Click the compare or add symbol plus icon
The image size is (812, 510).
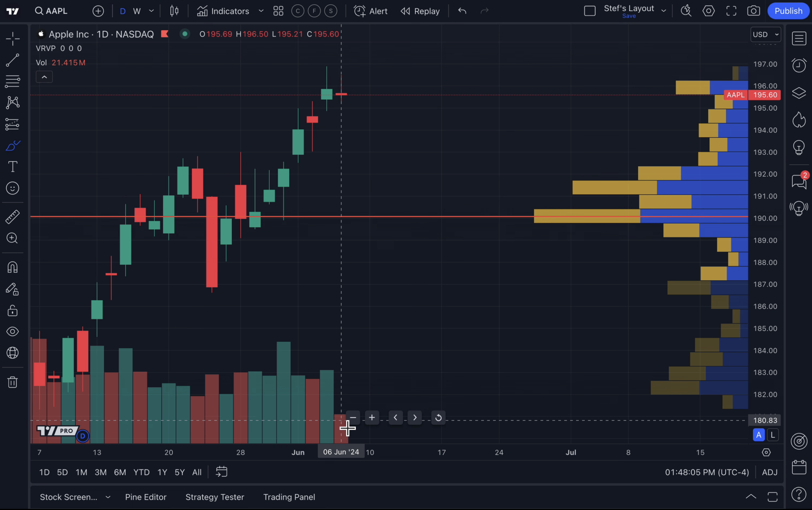pyautogui.click(x=98, y=11)
